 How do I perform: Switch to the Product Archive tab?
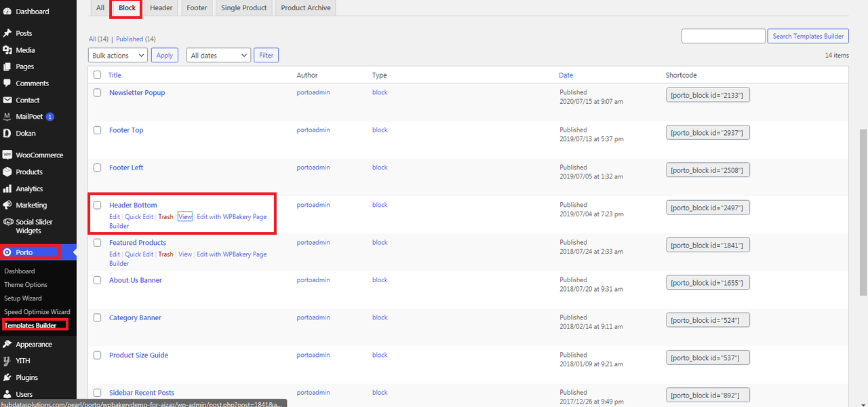point(306,8)
